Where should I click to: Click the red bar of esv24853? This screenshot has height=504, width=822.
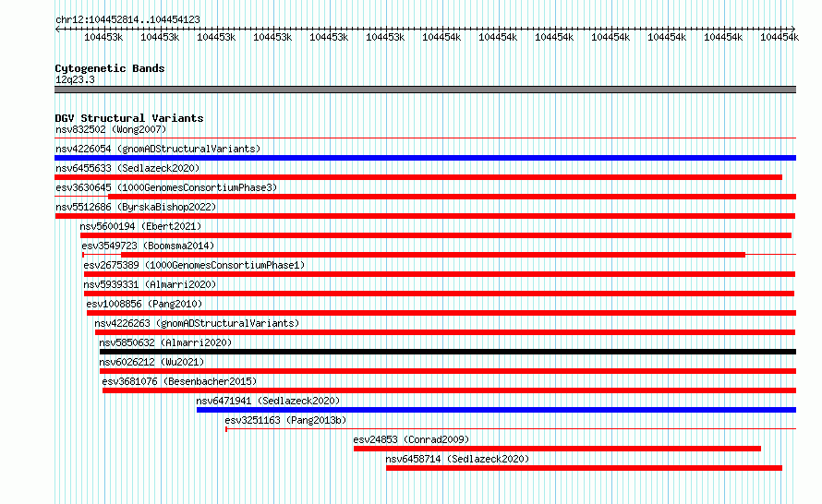[x=557, y=449]
